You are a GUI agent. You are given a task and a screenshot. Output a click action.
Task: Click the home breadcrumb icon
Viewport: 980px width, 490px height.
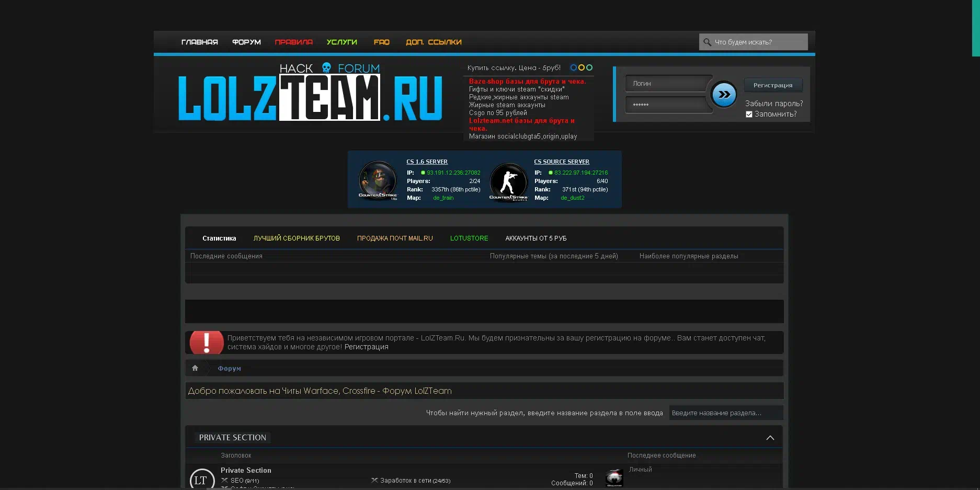(x=195, y=368)
